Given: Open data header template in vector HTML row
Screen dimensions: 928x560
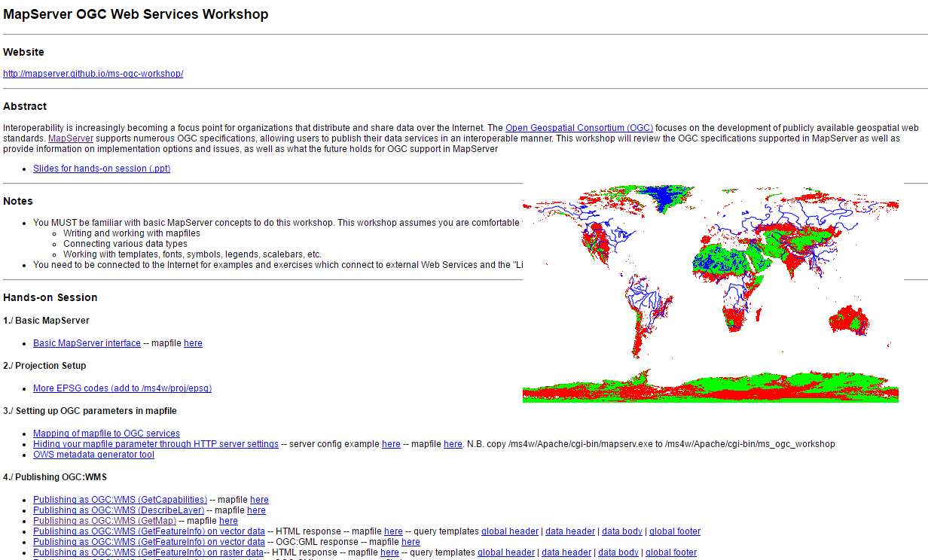Looking at the screenshot, I should (x=570, y=531).
